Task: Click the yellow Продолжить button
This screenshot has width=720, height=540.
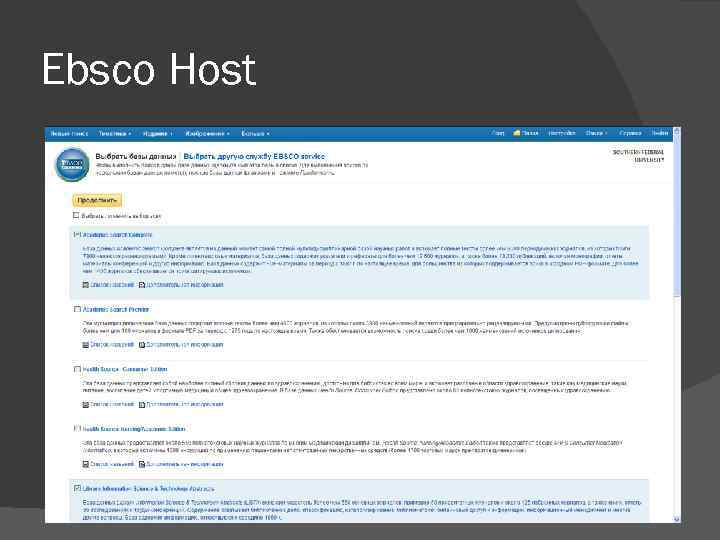Action: tap(97, 200)
